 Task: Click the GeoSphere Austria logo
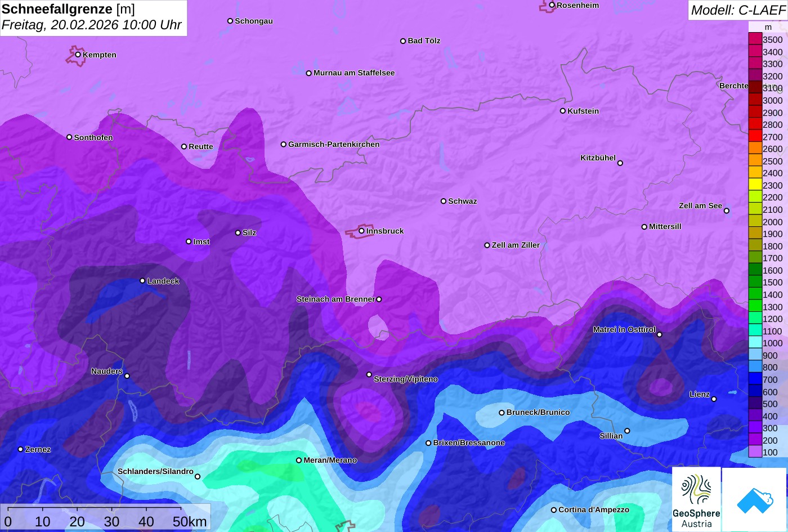696,499
